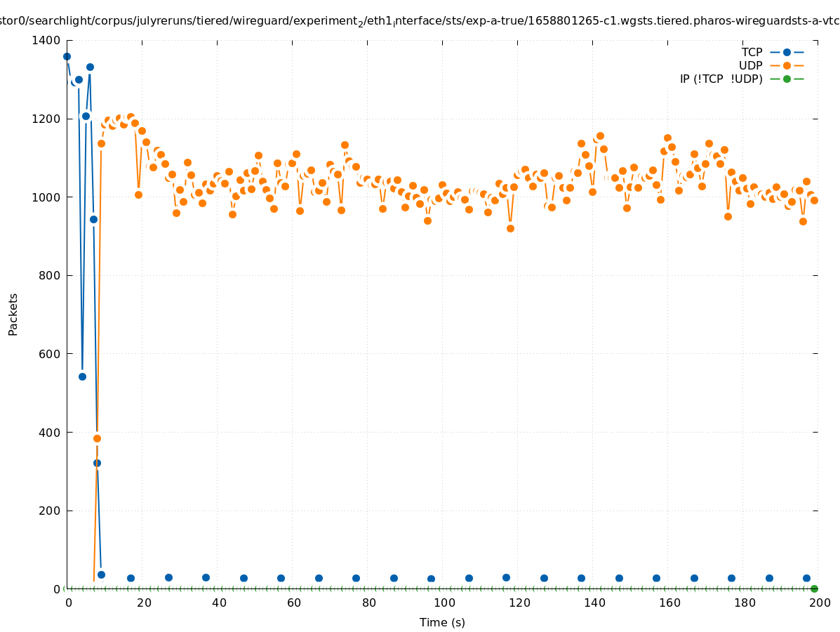Click the file path title at top

coord(420,22)
